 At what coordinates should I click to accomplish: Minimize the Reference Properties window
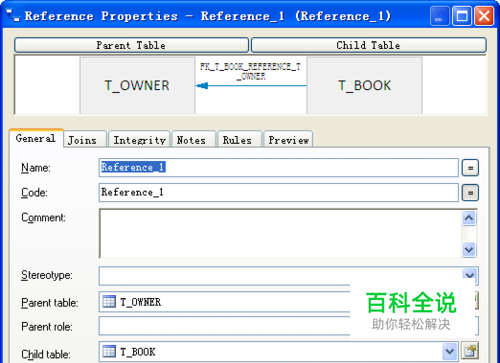pos(439,16)
